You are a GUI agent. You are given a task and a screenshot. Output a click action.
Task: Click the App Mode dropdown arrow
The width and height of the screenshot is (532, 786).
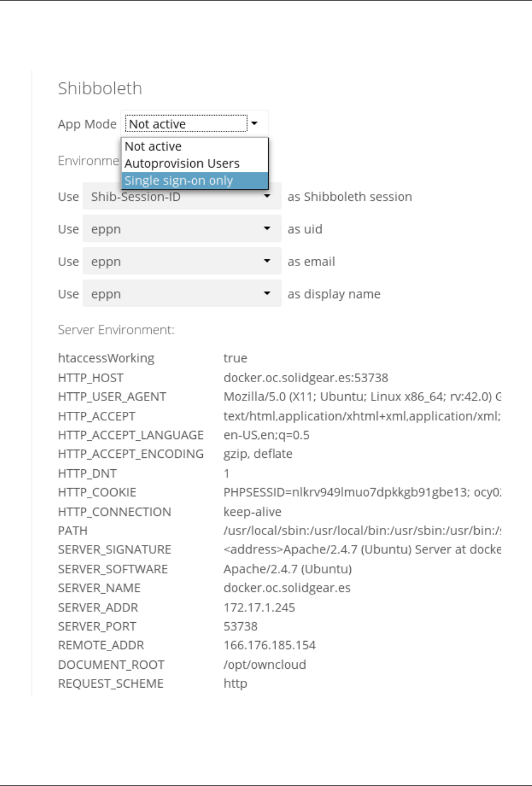[255, 123]
